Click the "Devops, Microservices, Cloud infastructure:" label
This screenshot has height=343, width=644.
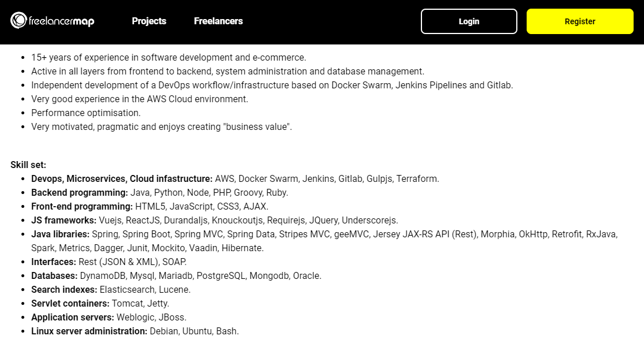(x=121, y=179)
